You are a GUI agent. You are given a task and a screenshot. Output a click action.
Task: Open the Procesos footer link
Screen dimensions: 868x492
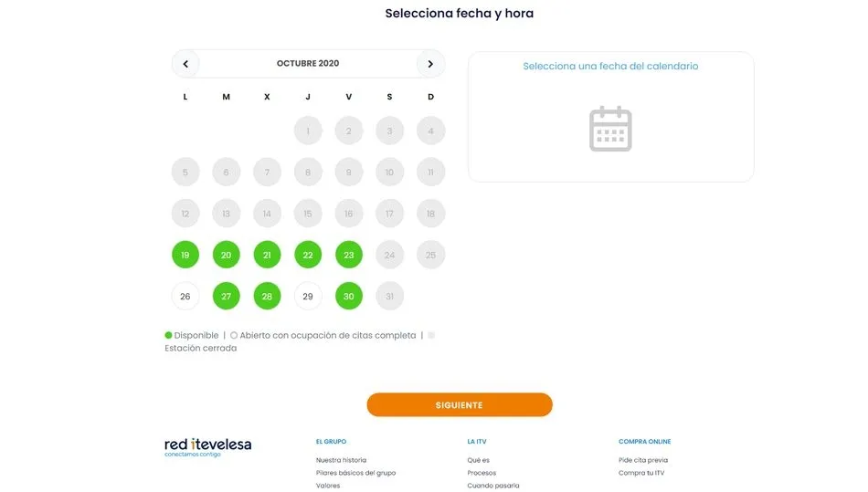(482, 473)
